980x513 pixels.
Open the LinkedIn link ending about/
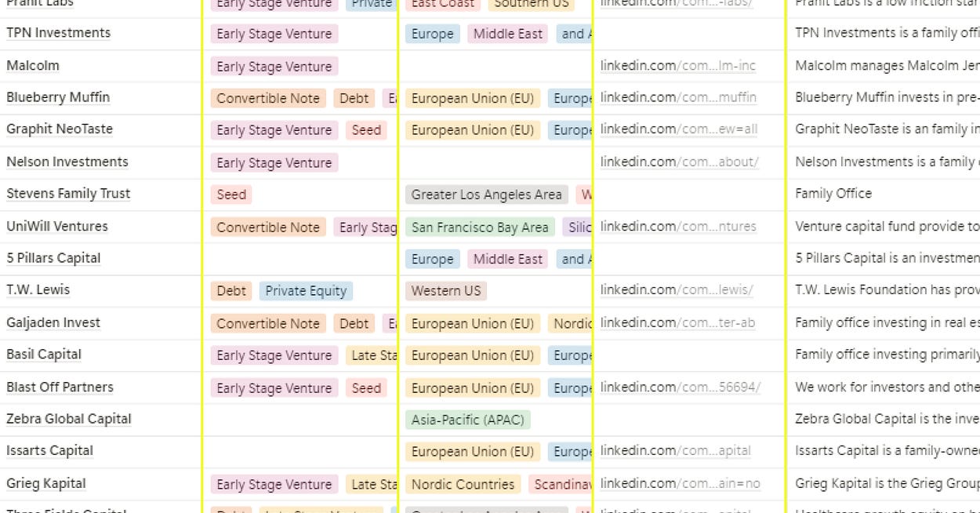[x=680, y=162]
